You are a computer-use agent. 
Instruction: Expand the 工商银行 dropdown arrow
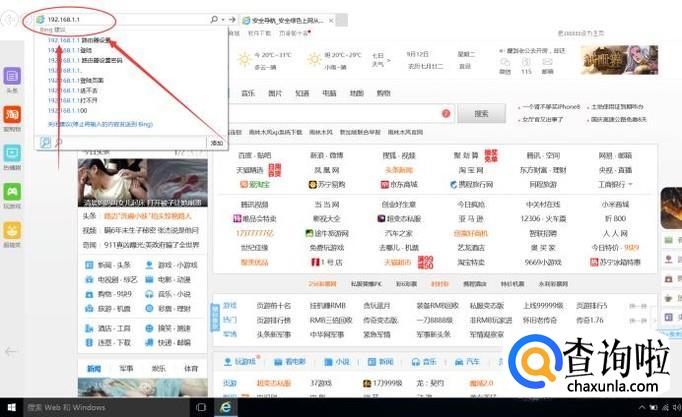pyautogui.click(x=630, y=184)
